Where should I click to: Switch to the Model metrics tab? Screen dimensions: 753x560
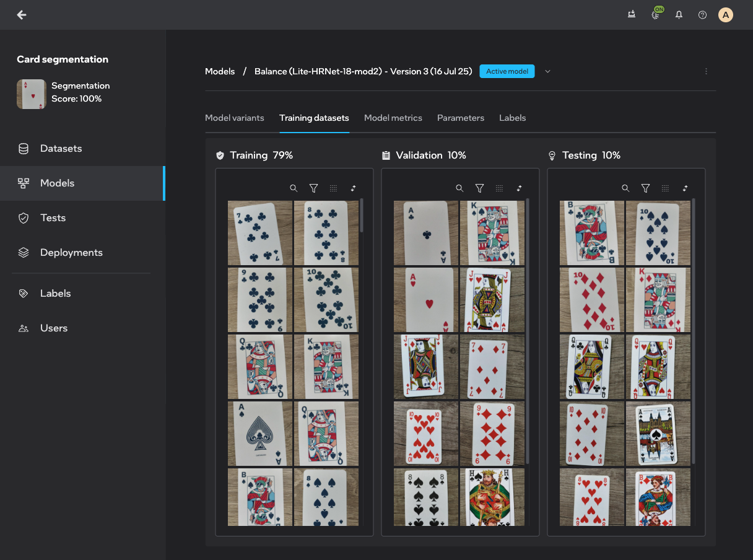click(393, 118)
